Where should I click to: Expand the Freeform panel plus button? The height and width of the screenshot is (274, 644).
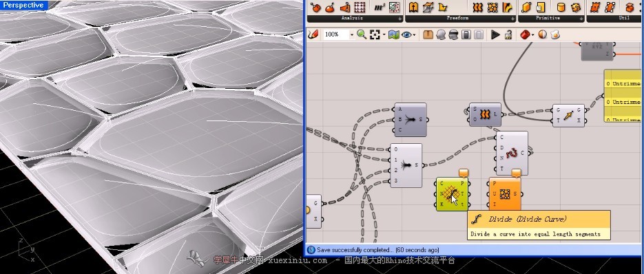pyautogui.click(x=512, y=19)
